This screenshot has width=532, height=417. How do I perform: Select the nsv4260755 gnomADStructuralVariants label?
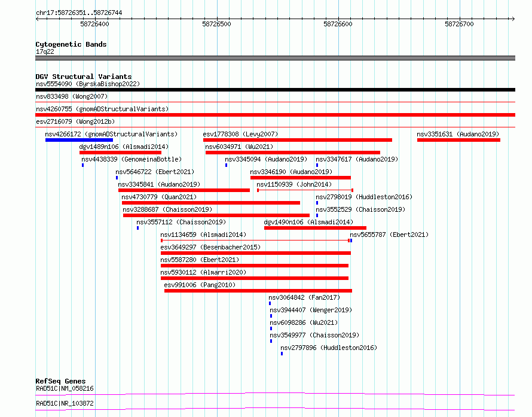(x=102, y=109)
